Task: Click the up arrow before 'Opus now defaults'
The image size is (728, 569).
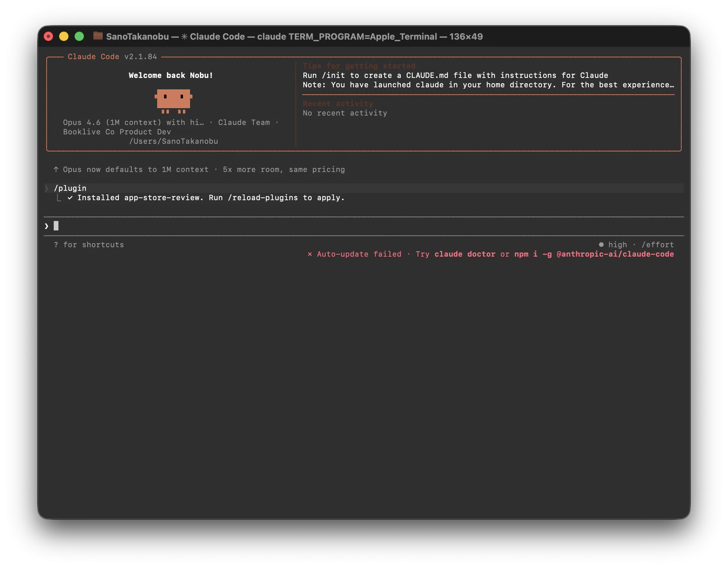Action: (x=56, y=169)
